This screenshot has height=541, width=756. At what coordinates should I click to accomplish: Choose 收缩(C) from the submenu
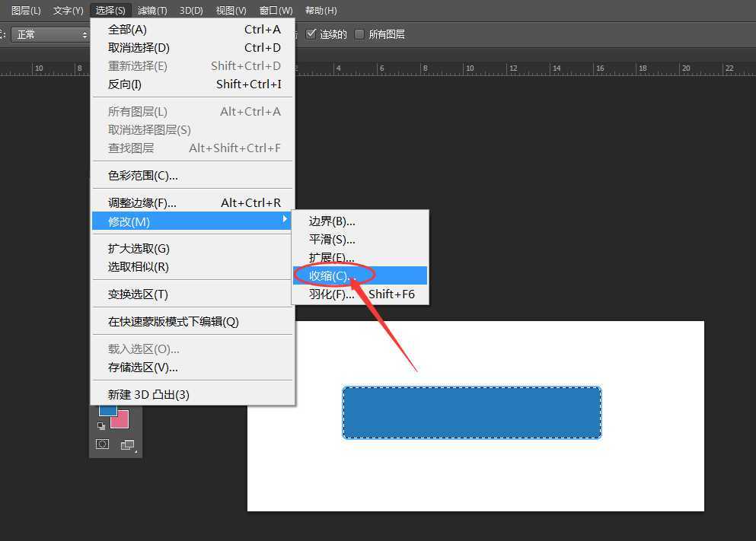(331, 275)
